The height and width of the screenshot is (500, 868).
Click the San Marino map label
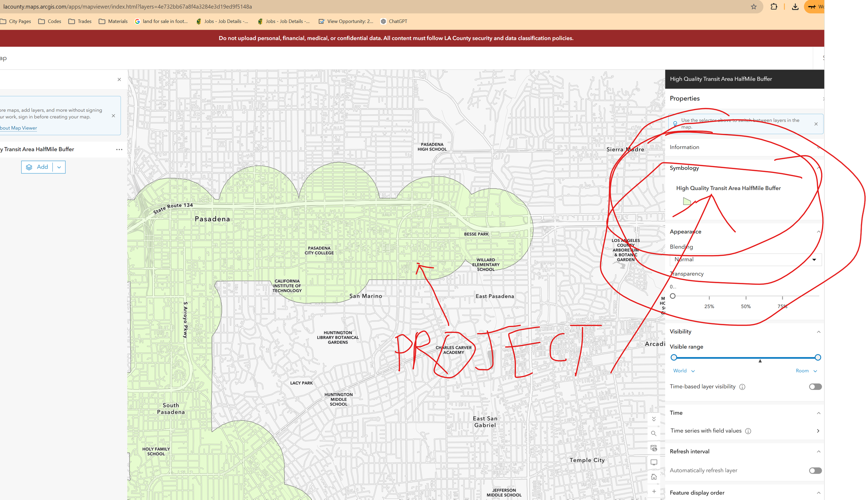(365, 296)
